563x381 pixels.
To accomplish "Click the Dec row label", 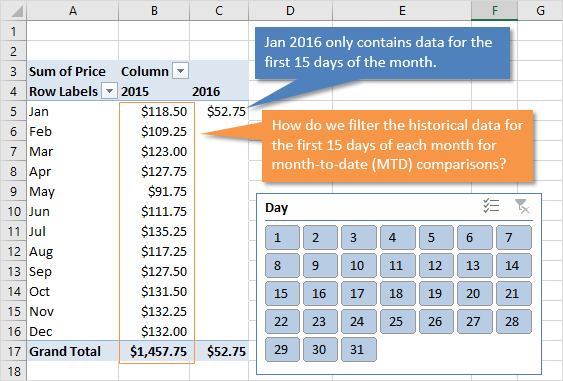I will (x=73, y=331).
